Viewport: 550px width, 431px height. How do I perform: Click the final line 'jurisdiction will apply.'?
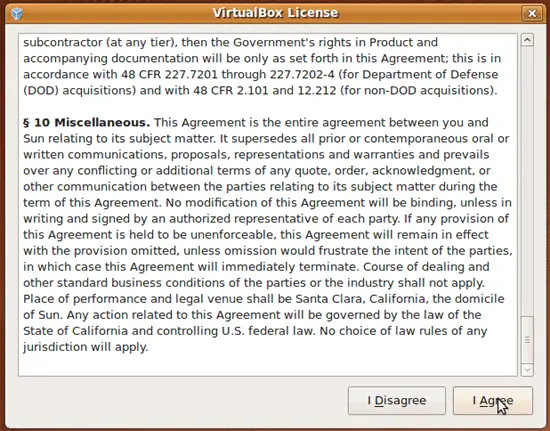coord(86,347)
